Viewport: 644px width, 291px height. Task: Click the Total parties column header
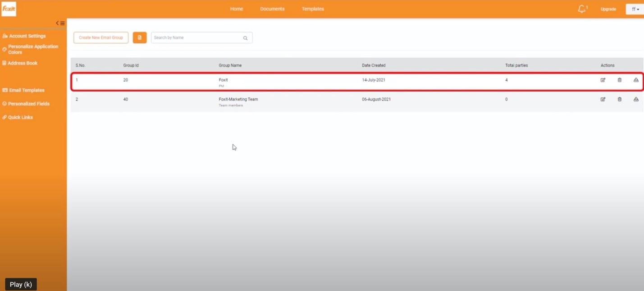516,65
